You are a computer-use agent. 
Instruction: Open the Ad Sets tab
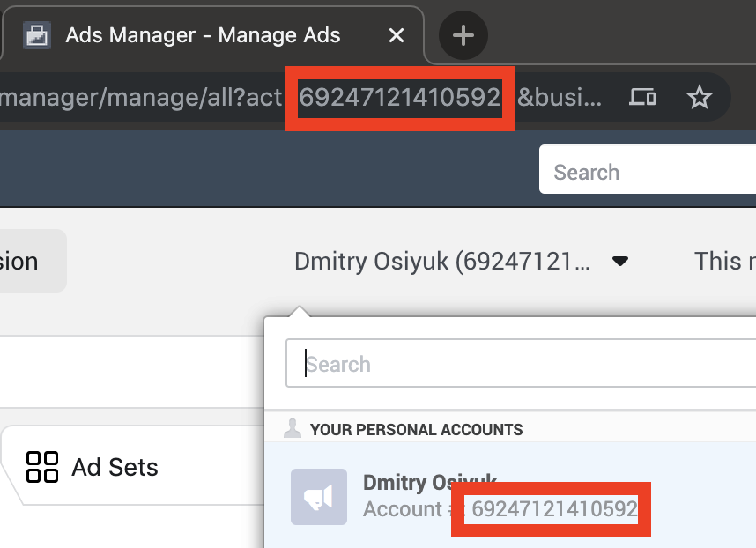[x=133, y=465]
